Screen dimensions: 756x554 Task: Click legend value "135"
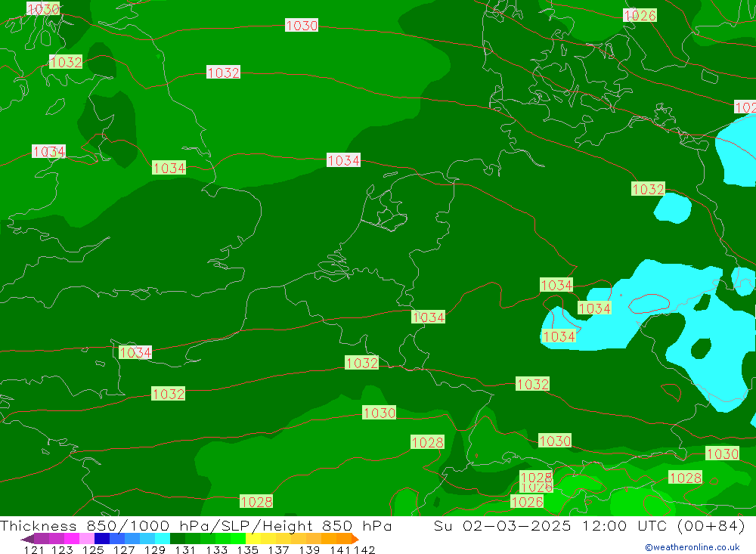[x=247, y=549]
